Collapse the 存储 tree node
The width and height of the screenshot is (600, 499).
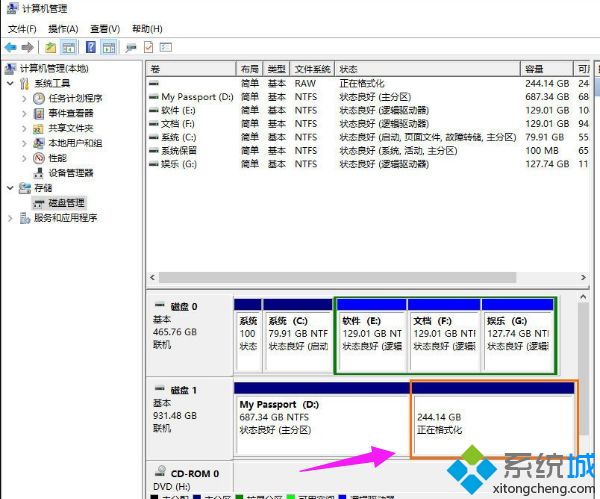[11, 188]
